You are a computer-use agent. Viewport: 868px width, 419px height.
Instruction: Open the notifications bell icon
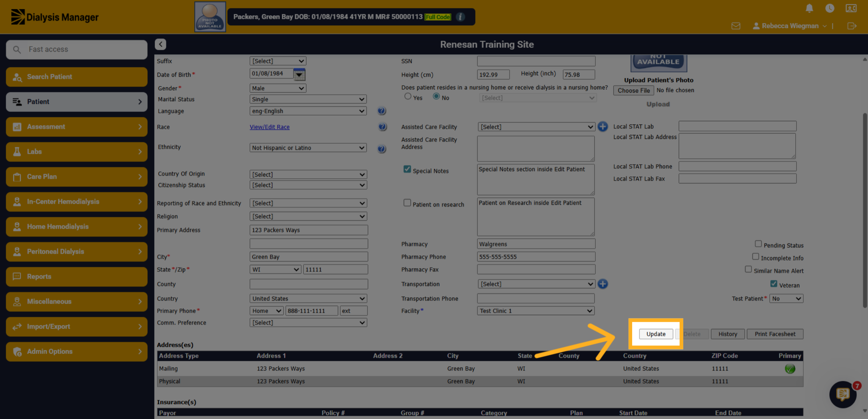click(809, 8)
